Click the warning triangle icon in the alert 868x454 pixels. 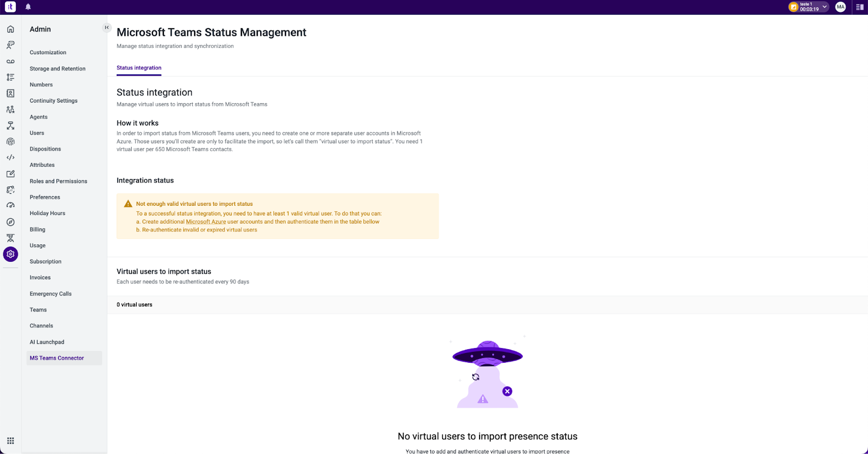point(128,204)
